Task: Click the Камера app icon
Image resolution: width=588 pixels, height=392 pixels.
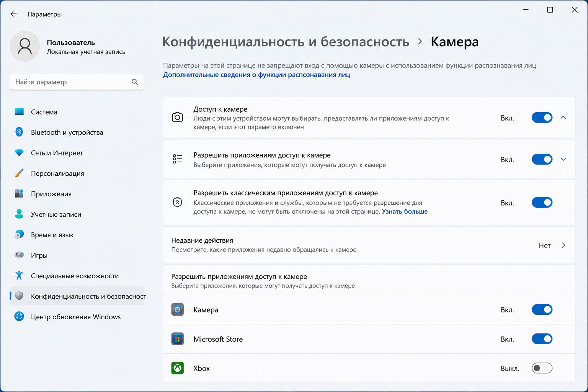Action: (177, 309)
